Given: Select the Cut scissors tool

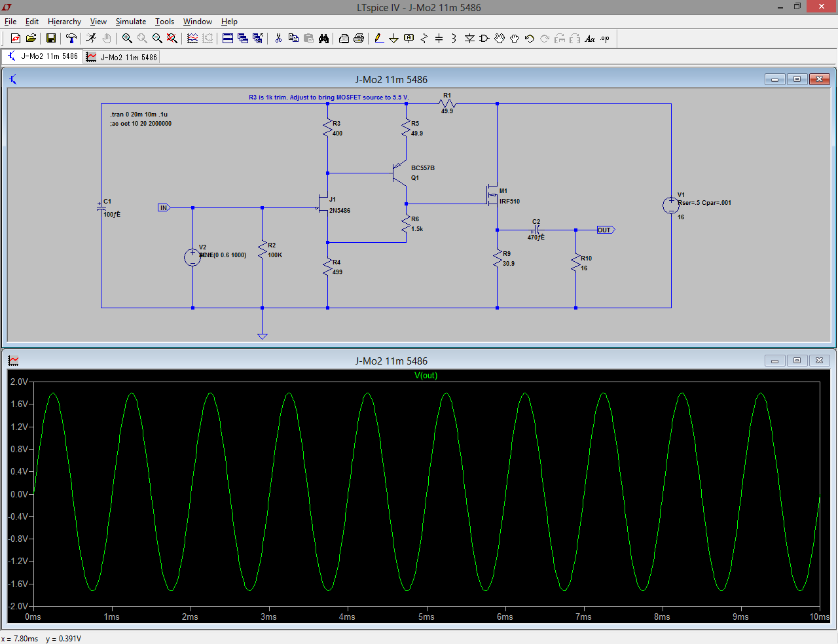Looking at the screenshot, I should (x=278, y=39).
